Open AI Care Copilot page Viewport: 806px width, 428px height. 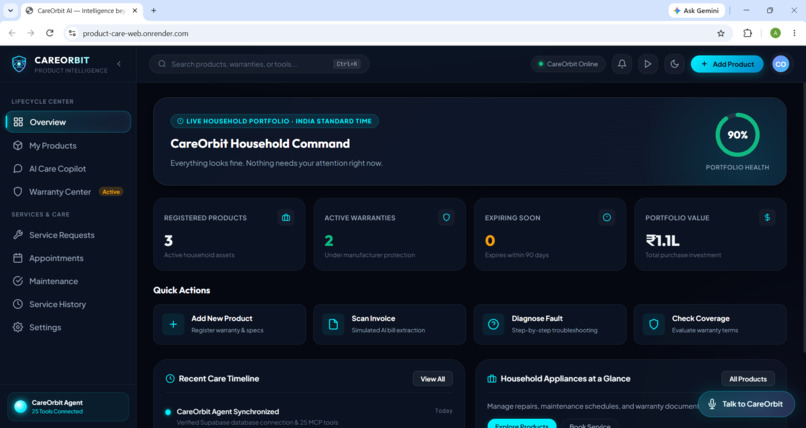click(x=68, y=169)
